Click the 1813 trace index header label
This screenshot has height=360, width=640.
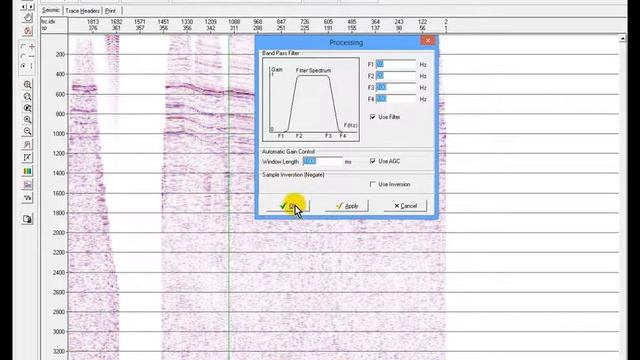pyautogui.click(x=93, y=22)
